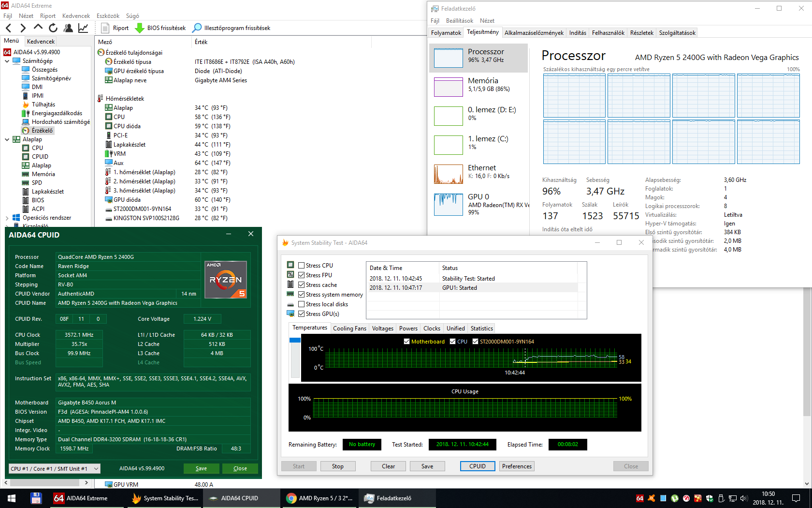Open the Voltages tab in Stability Test
The height and width of the screenshot is (508, 812).
click(x=383, y=329)
